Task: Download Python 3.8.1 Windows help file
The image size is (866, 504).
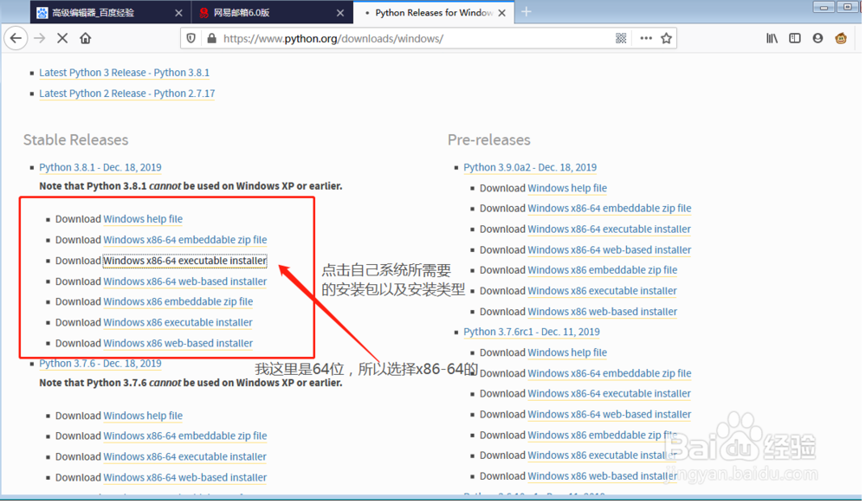Action: [143, 219]
